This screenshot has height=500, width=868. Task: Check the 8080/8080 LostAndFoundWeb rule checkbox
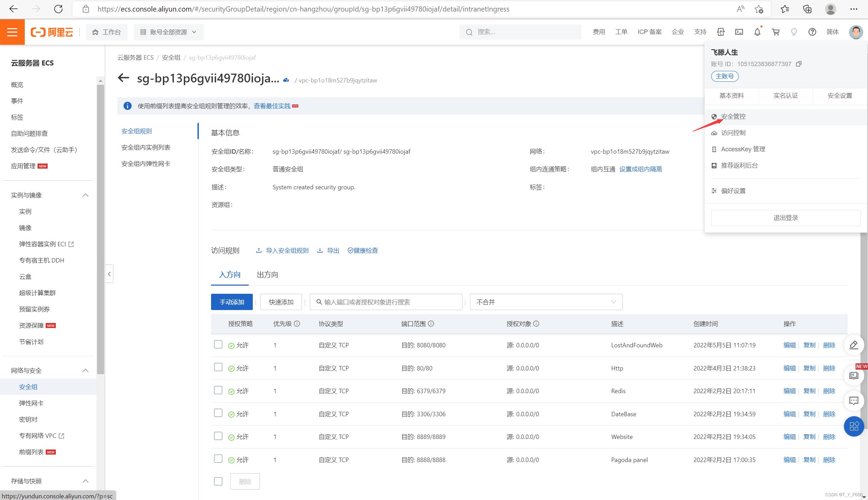pos(218,344)
